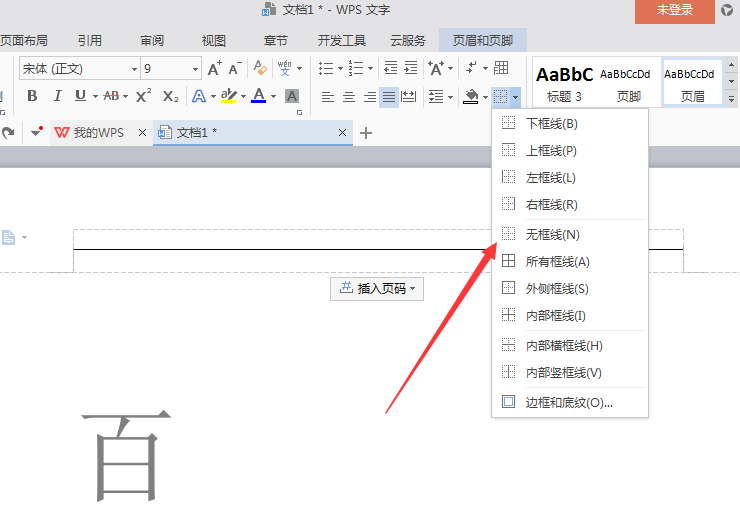Expand the font size dropdown
The image size is (740, 528).
click(195, 69)
